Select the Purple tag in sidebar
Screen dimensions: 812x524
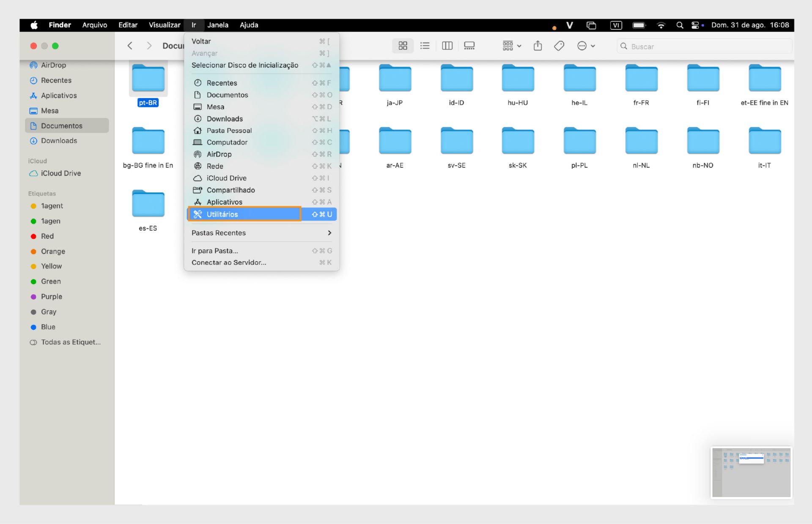click(51, 297)
